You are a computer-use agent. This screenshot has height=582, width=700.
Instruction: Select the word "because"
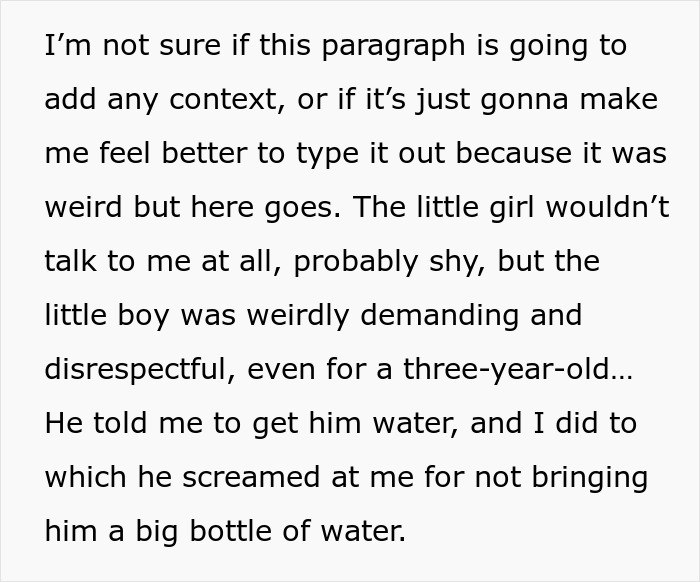(513, 153)
